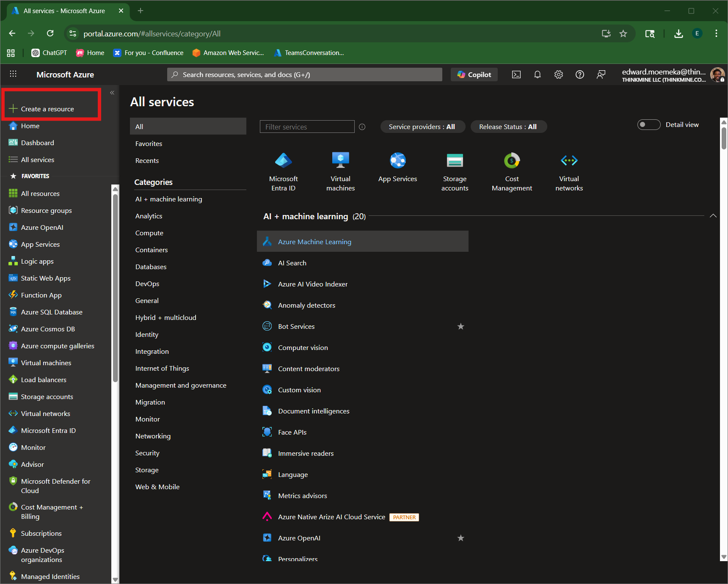This screenshot has height=584, width=728.
Task: Favorite Azure OpenAI using its star
Action: click(x=461, y=538)
